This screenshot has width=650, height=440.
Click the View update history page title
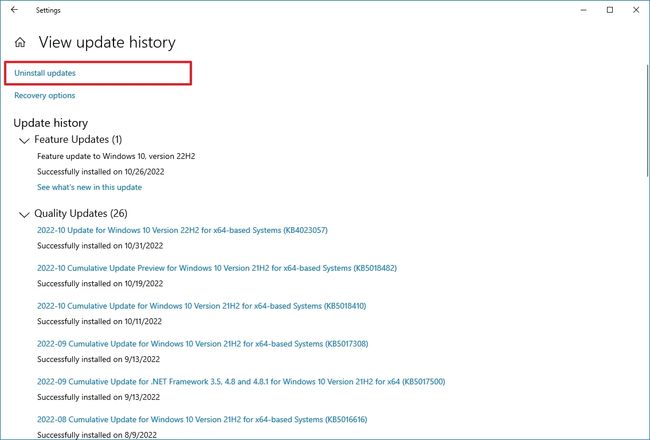107,43
